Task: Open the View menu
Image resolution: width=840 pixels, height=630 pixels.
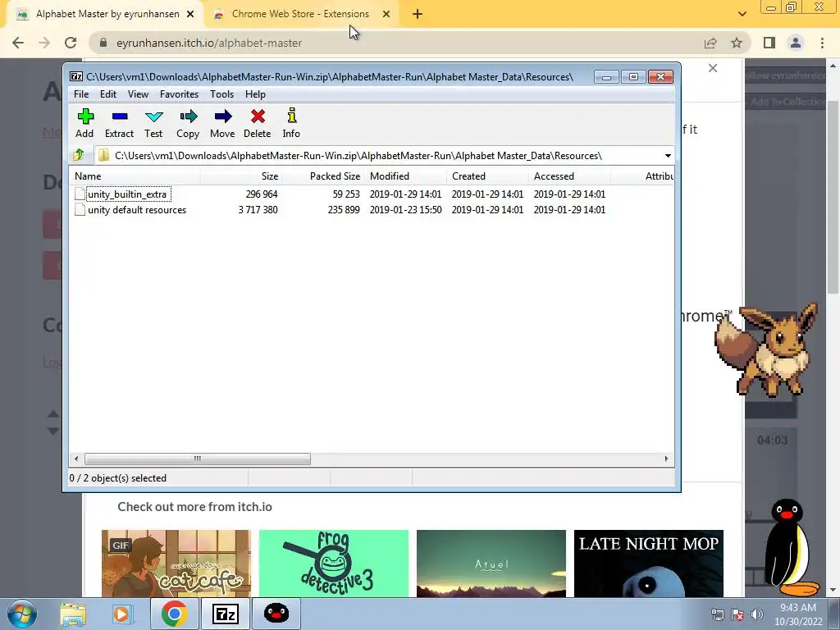Action: pos(138,94)
